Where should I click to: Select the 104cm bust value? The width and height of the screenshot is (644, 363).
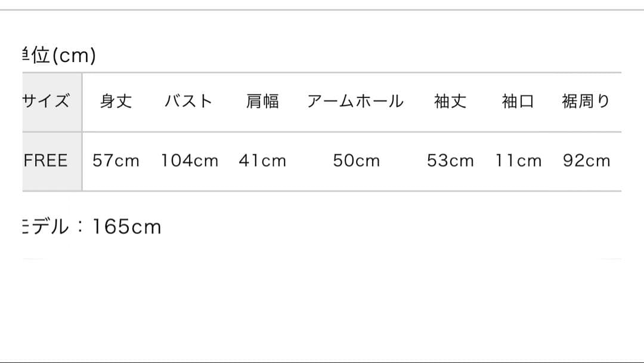click(x=190, y=161)
